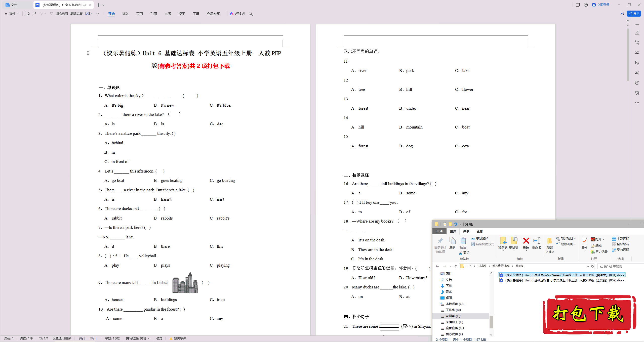This screenshot has width=644, height=342.
Task: Click the Explorer search field 在 第1组 中搜索
Action: point(621,266)
